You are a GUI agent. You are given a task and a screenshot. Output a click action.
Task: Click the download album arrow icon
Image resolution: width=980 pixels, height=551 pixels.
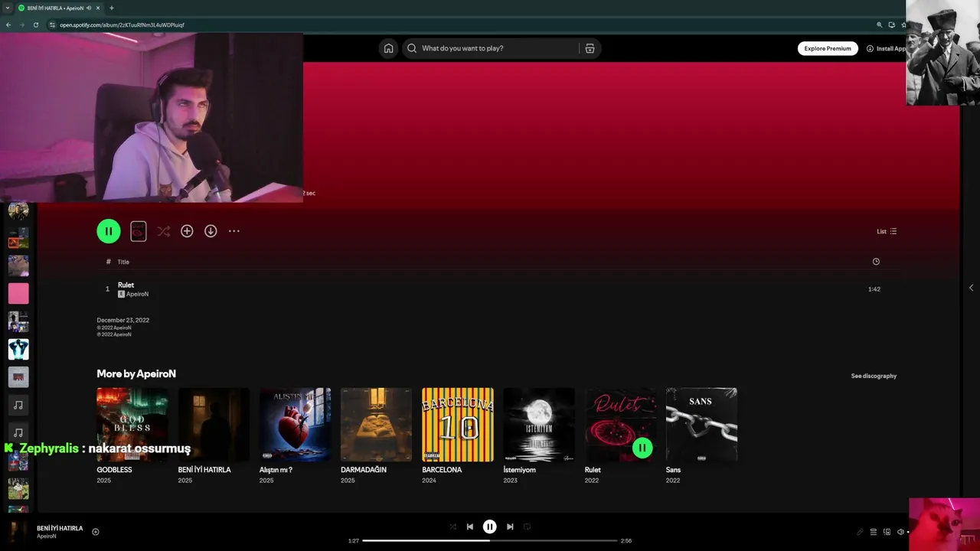pyautogui.click(x=211, y=231)
